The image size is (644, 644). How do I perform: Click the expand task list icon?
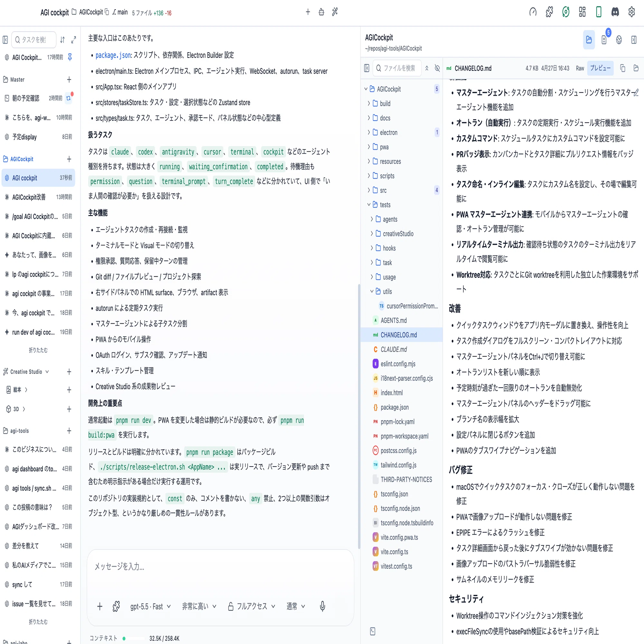click(74, 40)
